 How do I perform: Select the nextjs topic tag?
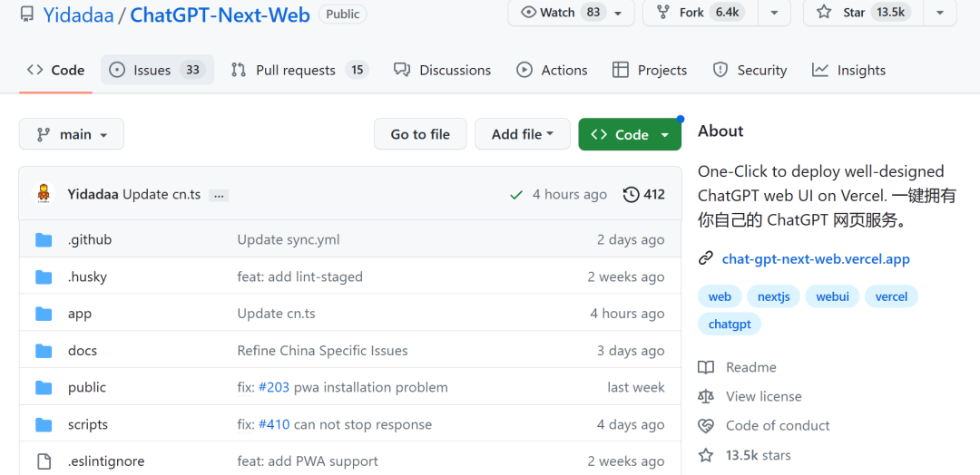[x=774, y=296]
